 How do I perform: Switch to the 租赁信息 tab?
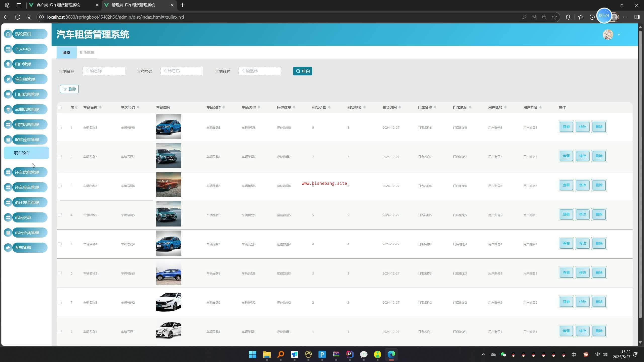pyautogui.click(x=87, y=53)
